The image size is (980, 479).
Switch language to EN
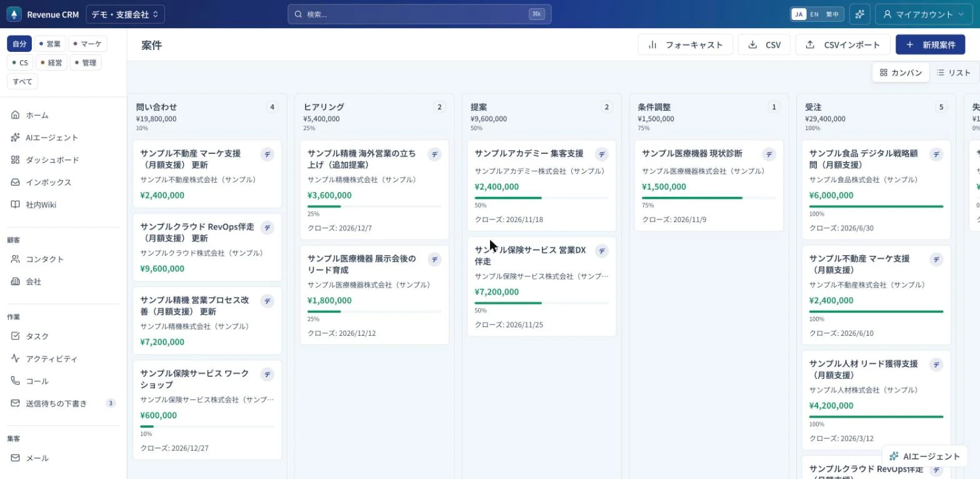tap(814, 14)
